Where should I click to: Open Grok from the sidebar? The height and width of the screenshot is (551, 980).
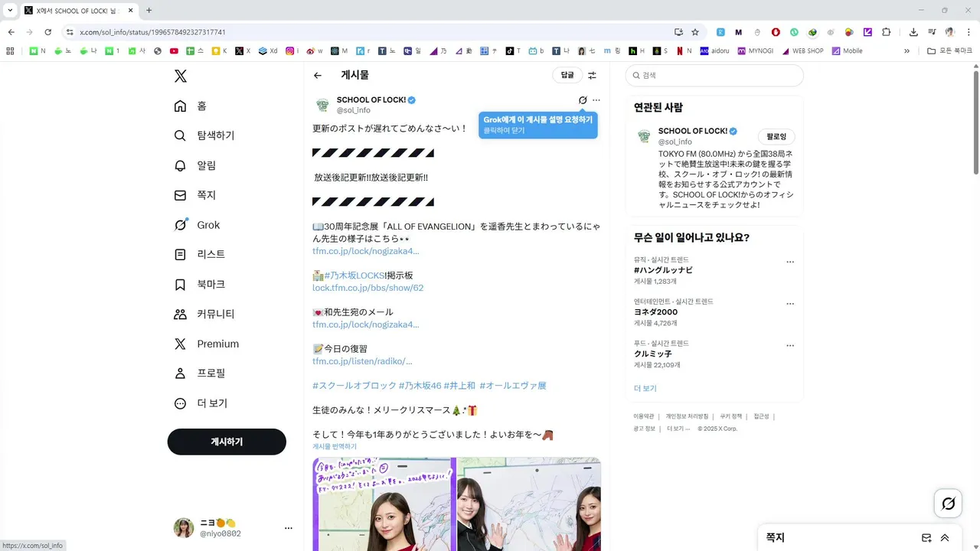point(197,225)
